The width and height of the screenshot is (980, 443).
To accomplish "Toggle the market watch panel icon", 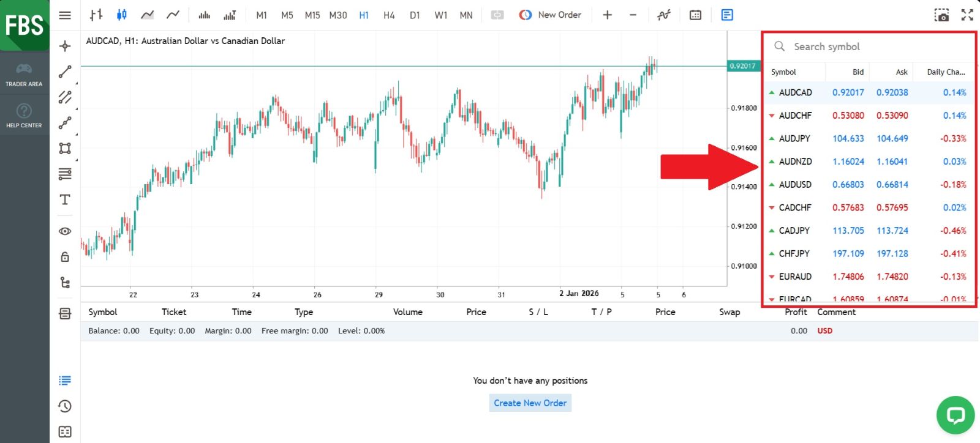I will click(x=727, y=15).
